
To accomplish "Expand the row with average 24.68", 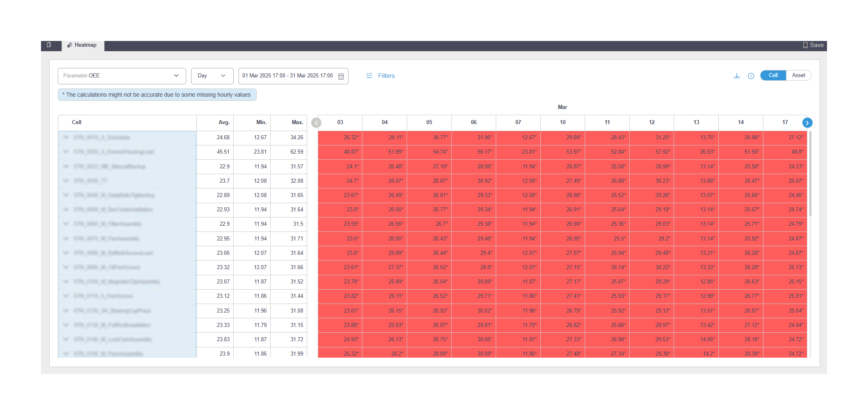I will click(x=66, y=138).
